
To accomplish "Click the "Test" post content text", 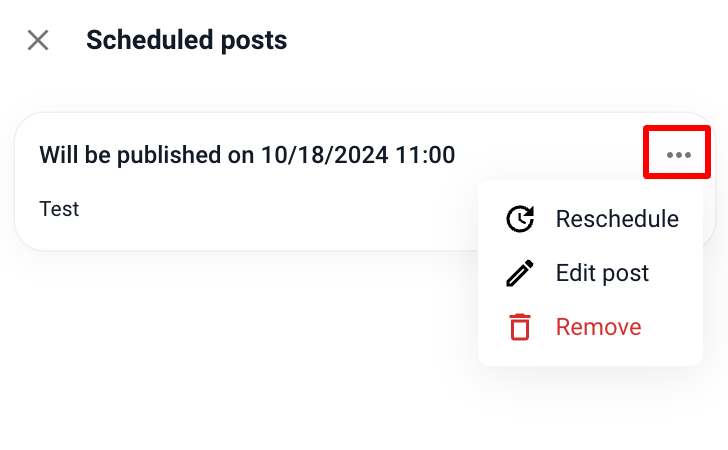I will click(59, 209).
